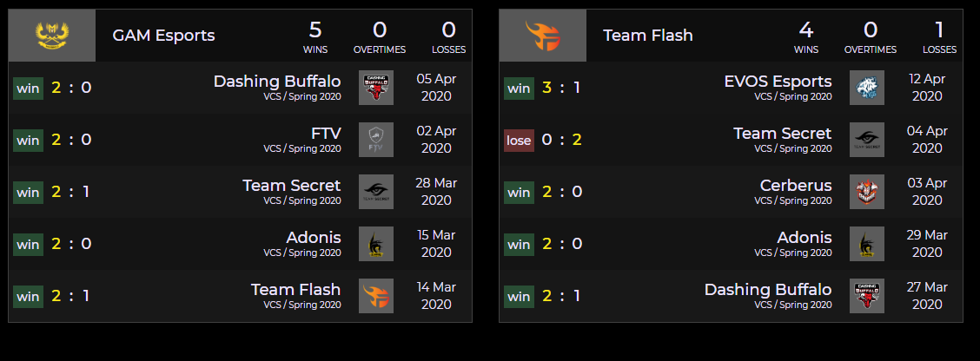Click the red lose badge against Team Secret
Screen dimensions: 980x361
(x=519, y=140)
